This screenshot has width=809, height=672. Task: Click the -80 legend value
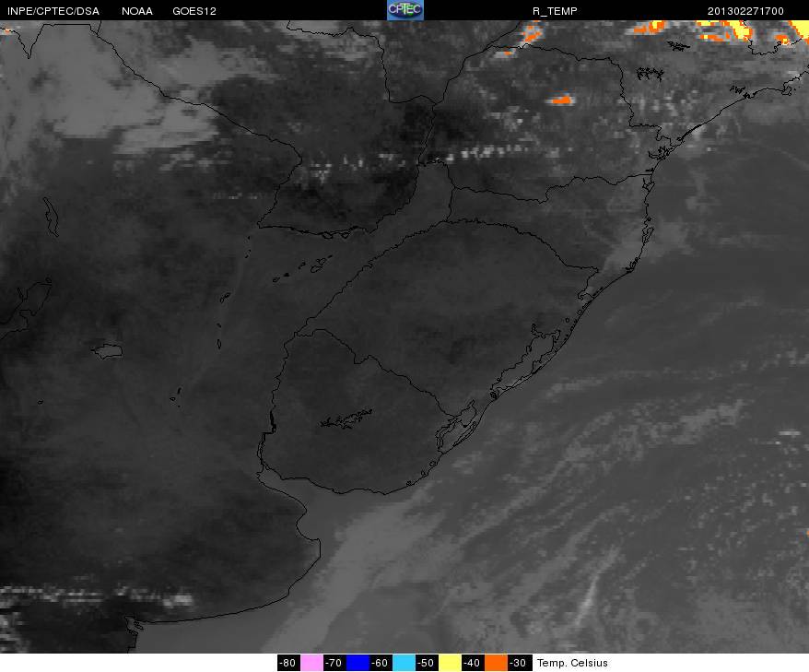point(288,663)
